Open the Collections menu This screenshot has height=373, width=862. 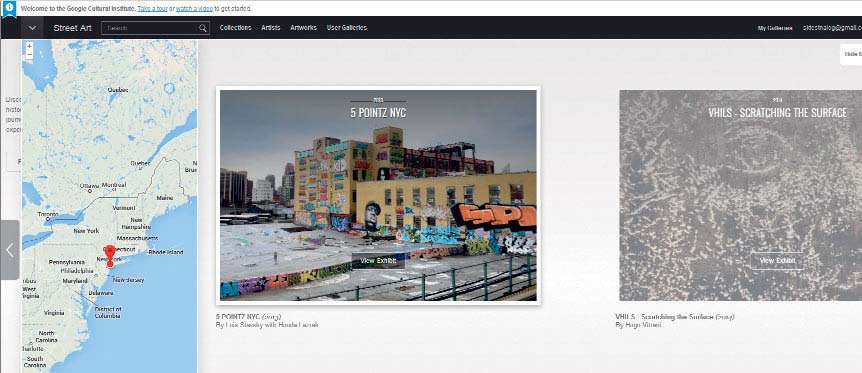pos(235,28)
